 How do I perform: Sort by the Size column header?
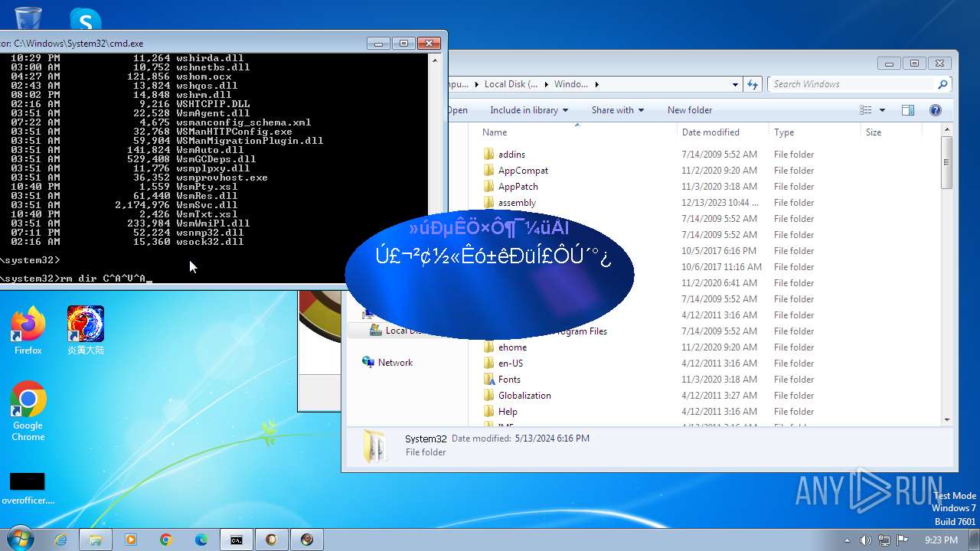(x=890, y=132)
